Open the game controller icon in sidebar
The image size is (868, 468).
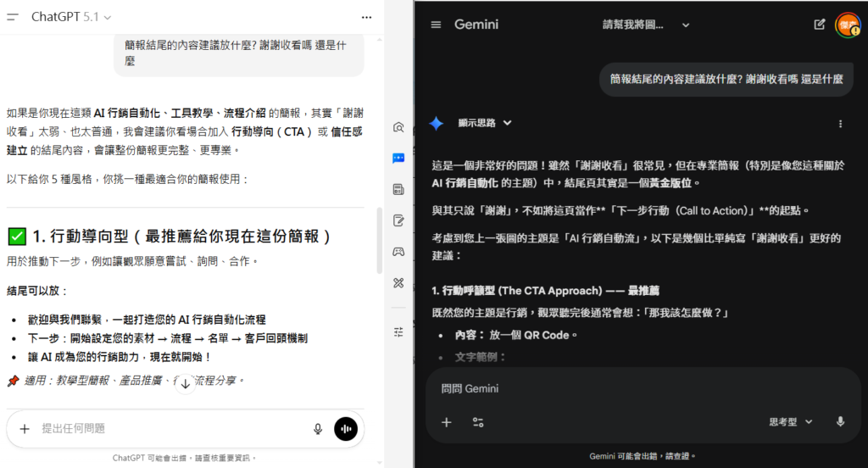398,252
